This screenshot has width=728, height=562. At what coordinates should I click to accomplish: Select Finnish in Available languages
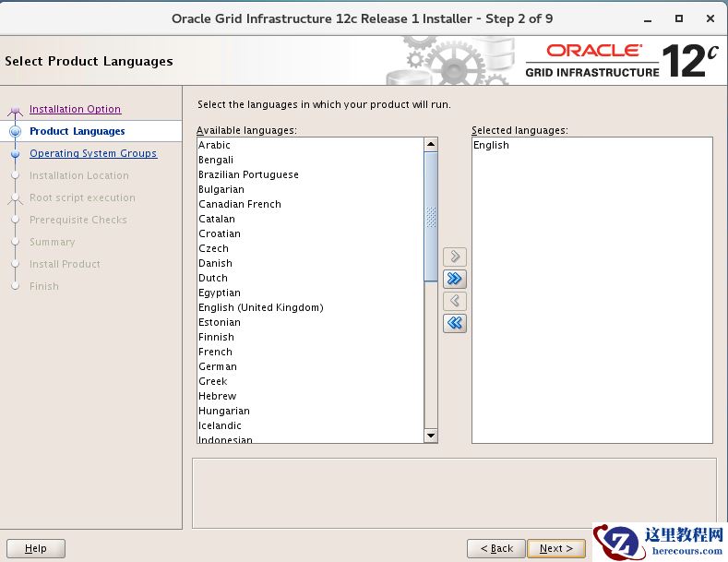(x=310, y=337)
